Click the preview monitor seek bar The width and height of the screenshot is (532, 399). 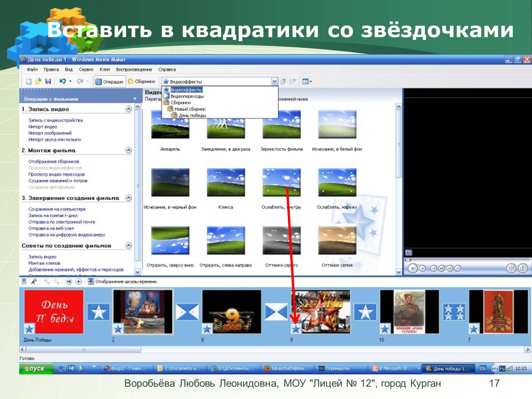coord(467,260)
